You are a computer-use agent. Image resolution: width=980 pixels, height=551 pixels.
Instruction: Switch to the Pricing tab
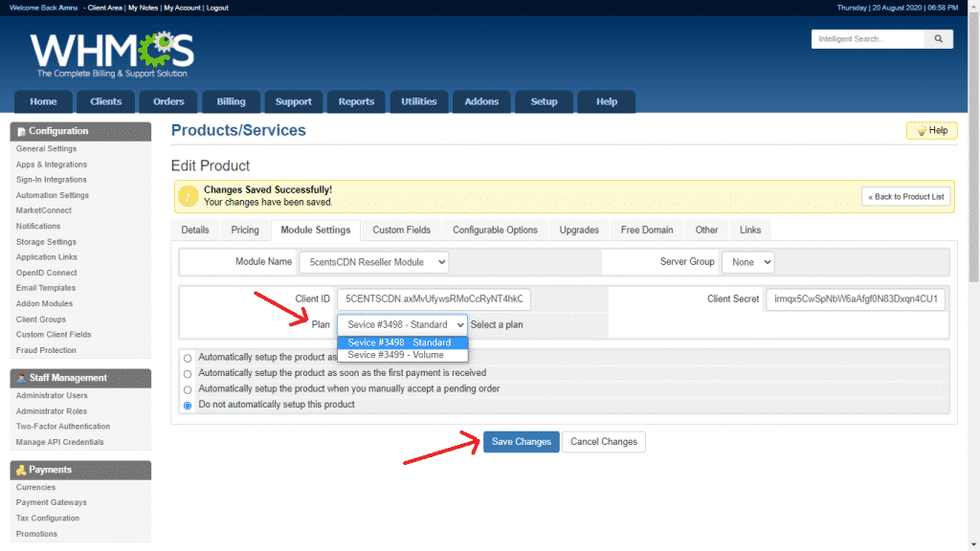click(245, 230)
